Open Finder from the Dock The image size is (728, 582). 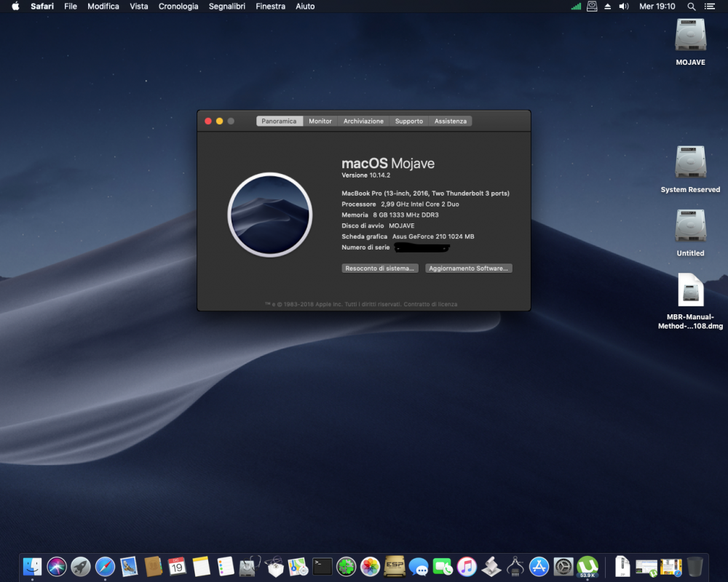(x=33, y=566)
